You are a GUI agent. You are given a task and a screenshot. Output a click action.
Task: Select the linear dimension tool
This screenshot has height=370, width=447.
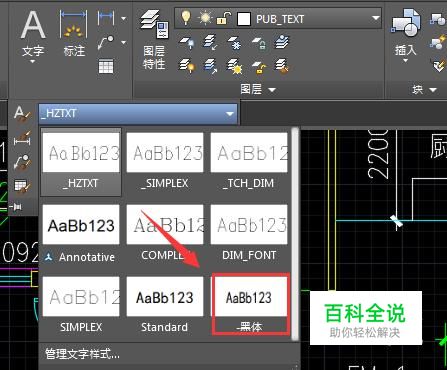coord(106,18)
